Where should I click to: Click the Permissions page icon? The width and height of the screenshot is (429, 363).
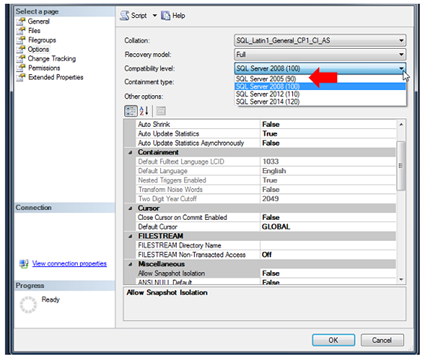[x=21, y=68]
